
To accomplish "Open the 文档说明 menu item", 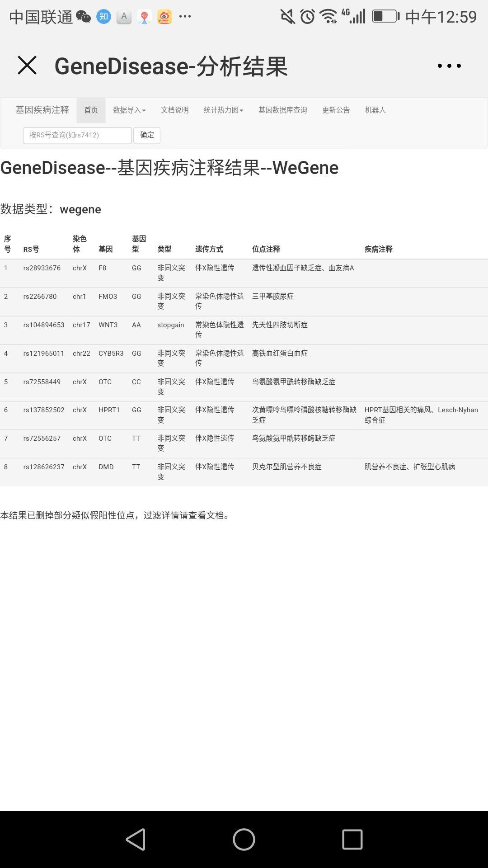I will [x=175, y=110].
